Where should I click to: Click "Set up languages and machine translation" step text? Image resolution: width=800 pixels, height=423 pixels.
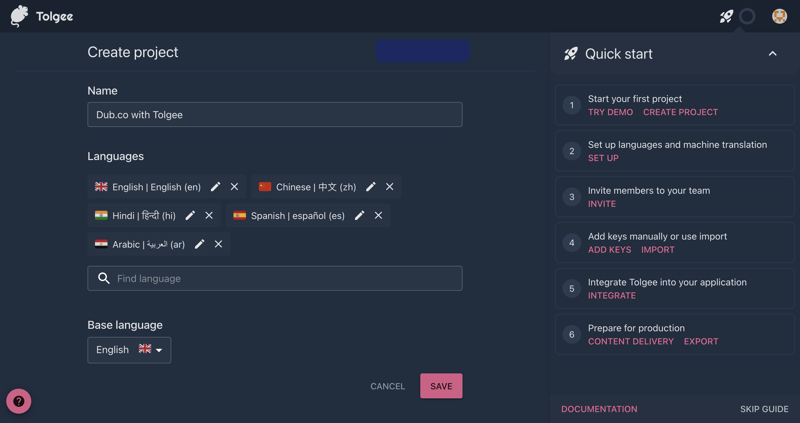point(677,144)
